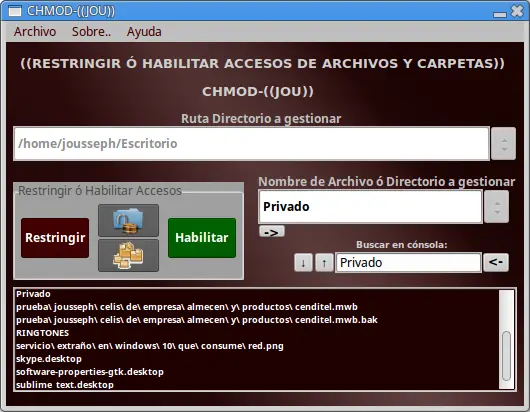
Task: Select skype.desktop entry in the console
Action: coord(49,359)
